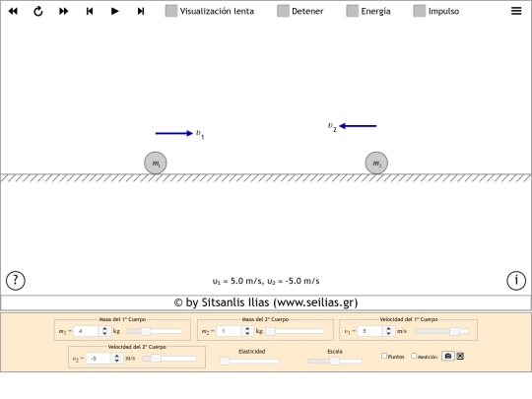Click the m2 mass value field

[230, 331]
